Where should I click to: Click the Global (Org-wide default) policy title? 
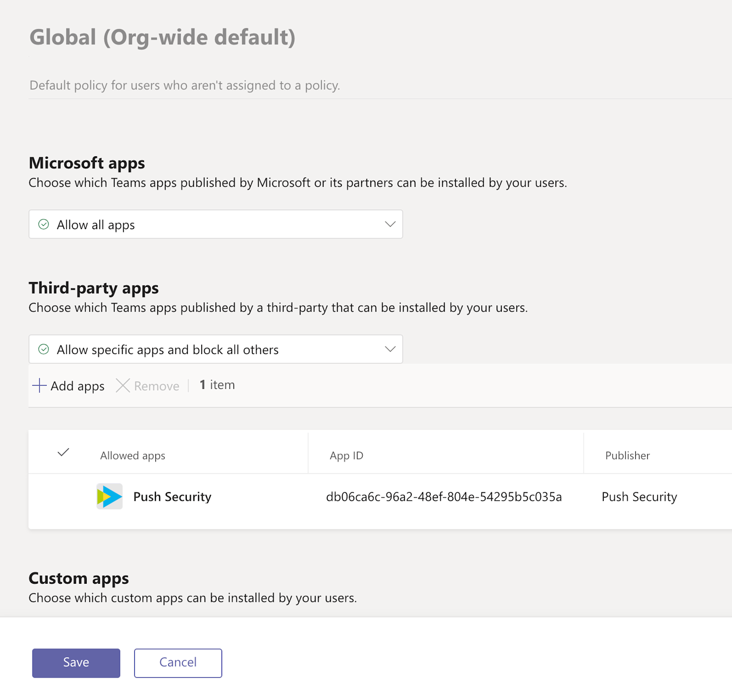pos(162,37)
